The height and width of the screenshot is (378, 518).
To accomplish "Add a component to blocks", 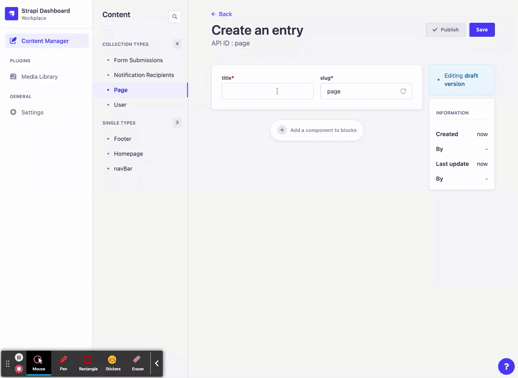I will point(317,130).
